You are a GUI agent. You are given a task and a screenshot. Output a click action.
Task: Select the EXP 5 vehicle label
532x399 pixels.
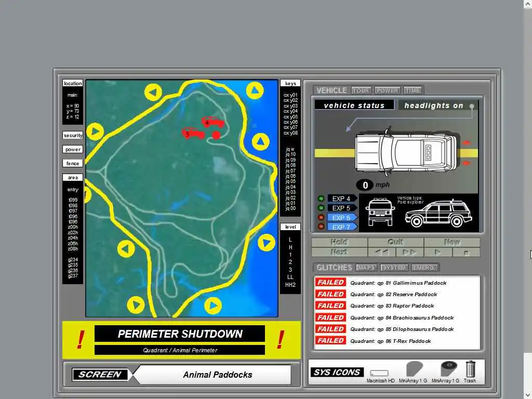pyautogui.click(x=342, y=208)
